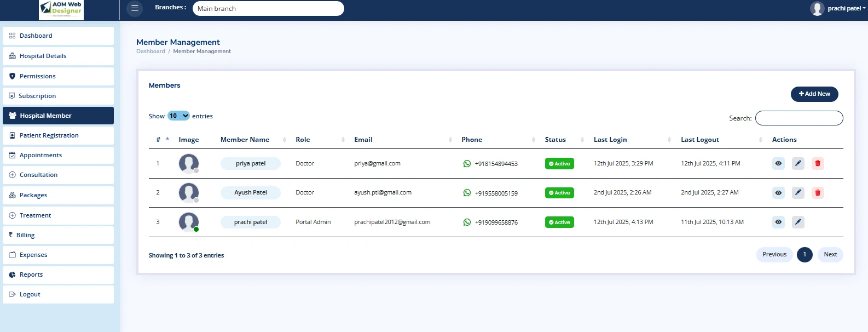This screenshot has width=868, height=332.
Task: Sort table by Member Name column
Action: (x=245, y=140)
